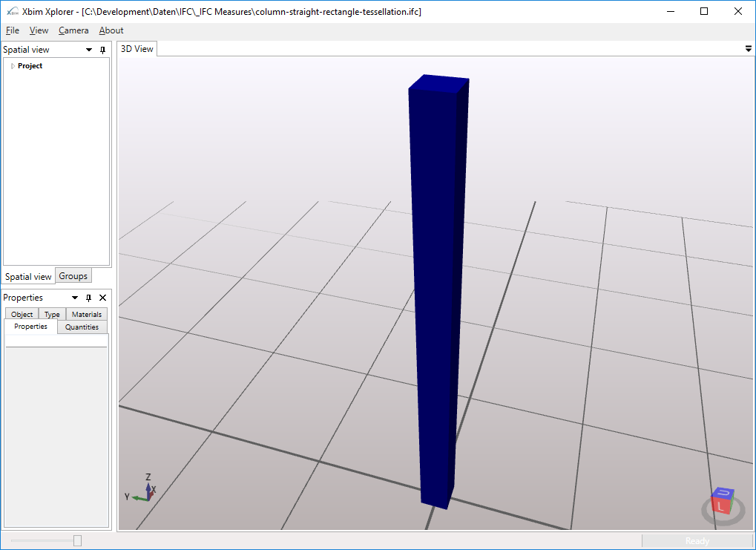756x550 pixels.
Task: Pin the Properties panel
Action: 88,297
